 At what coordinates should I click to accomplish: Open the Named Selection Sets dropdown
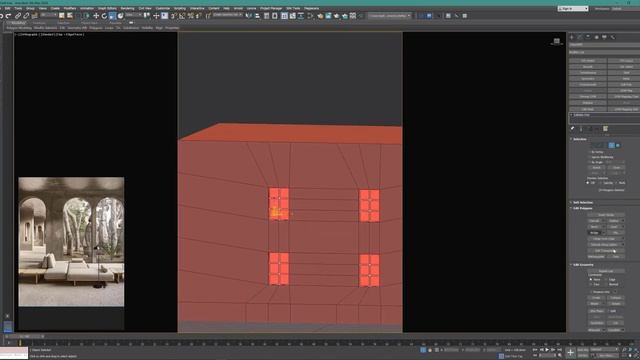(228, 16)
